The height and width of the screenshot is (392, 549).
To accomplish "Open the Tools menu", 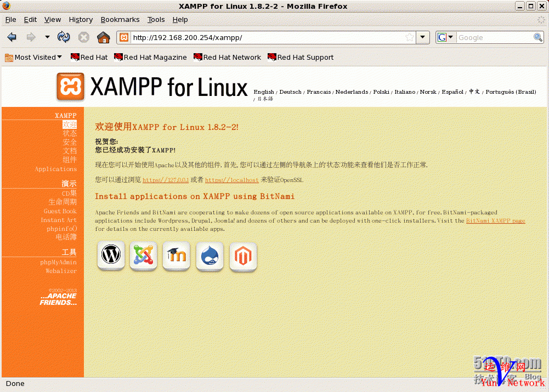I will [x=156, y=20].
